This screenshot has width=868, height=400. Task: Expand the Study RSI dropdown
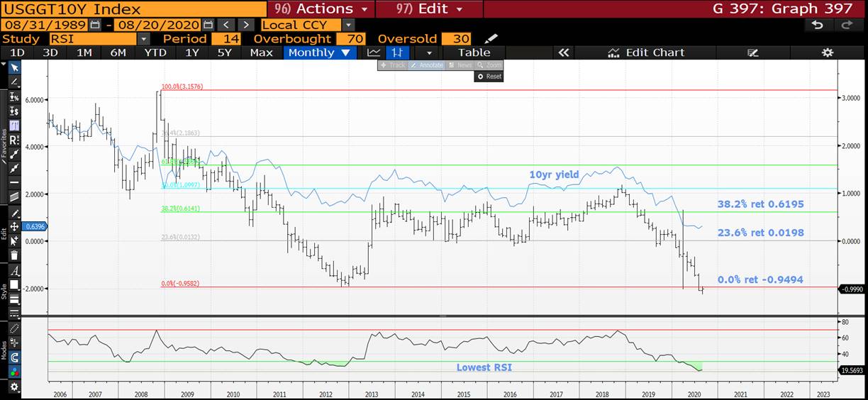coord(144,39)
